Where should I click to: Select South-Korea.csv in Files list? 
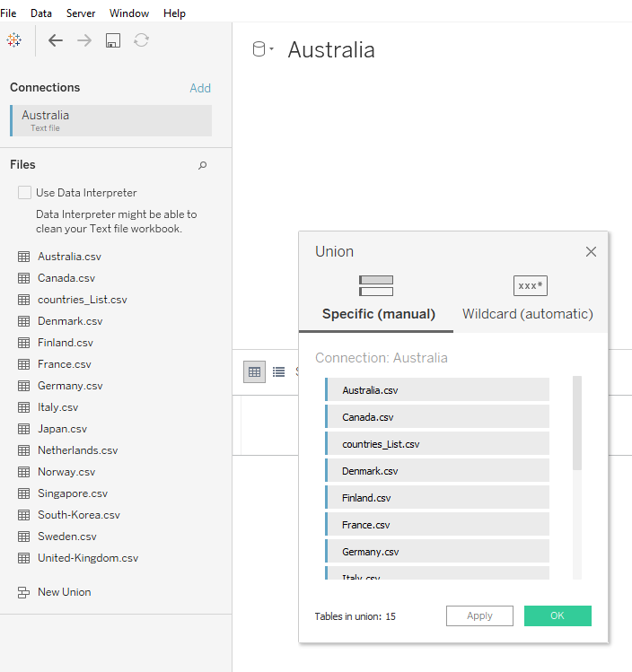pos(78,515)
